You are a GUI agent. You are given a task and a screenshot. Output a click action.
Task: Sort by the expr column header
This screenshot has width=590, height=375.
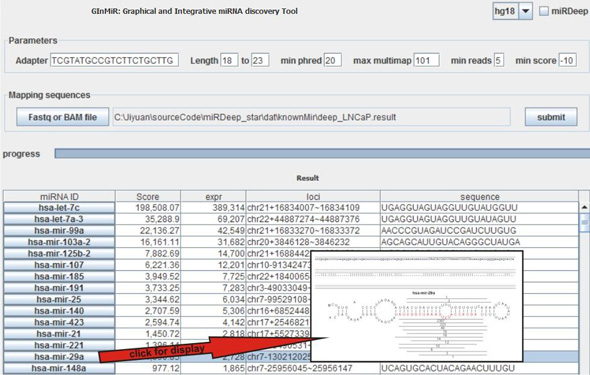pos(213,196)
